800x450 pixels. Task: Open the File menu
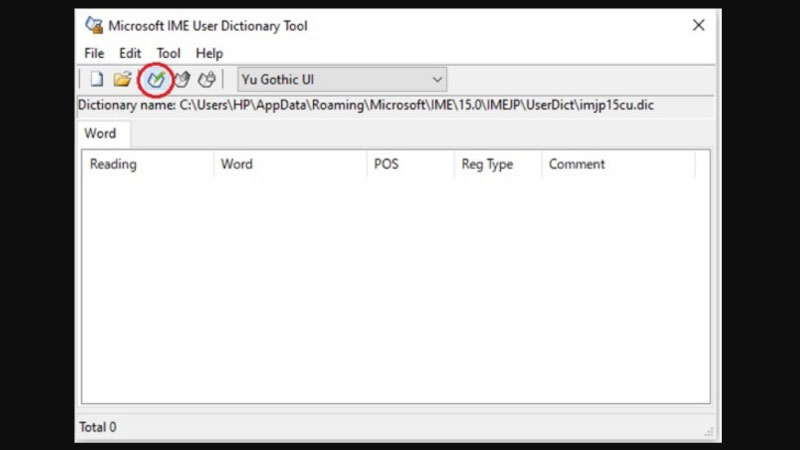(x=94, y=53)
